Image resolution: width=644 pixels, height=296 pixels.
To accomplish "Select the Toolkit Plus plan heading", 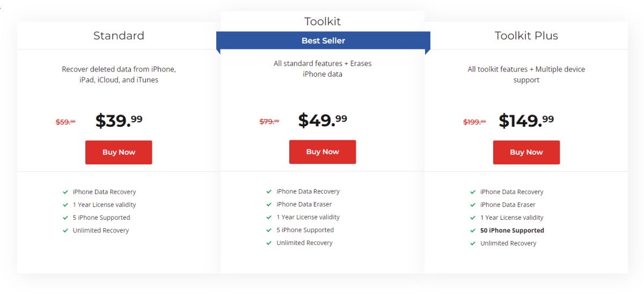I will (526, 35).
